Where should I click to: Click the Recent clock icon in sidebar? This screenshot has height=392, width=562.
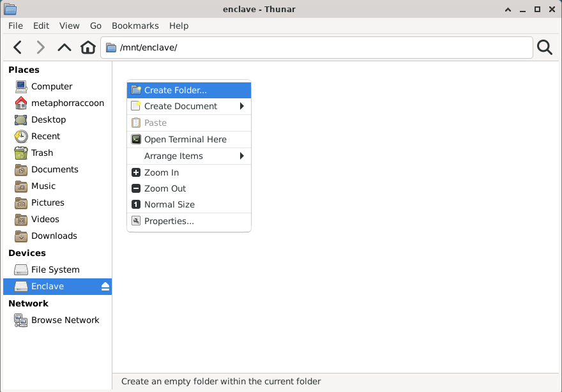click(x=21, y=137)
